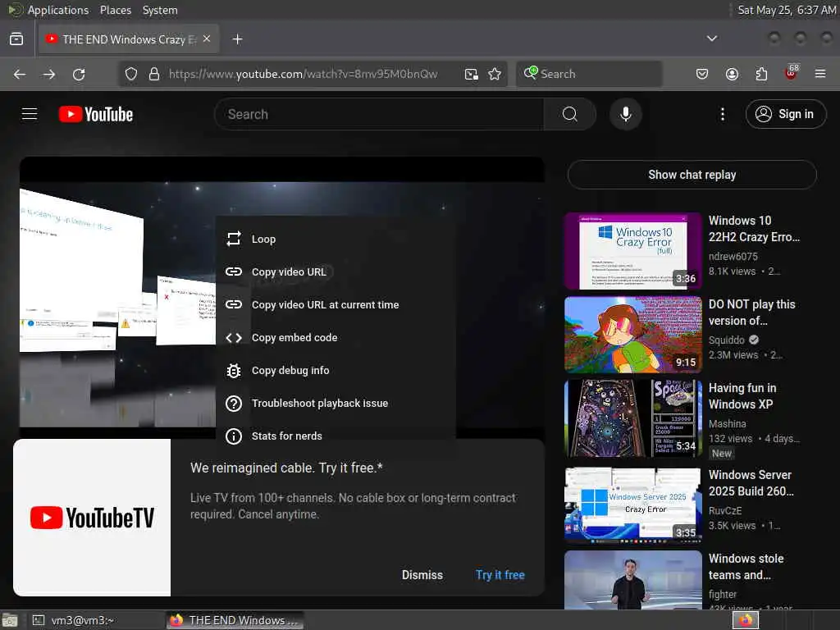The width and height of the screenshot is (840, 630).
Task: Click the Firefox address bar URL
Action: [x=304, y=74]
